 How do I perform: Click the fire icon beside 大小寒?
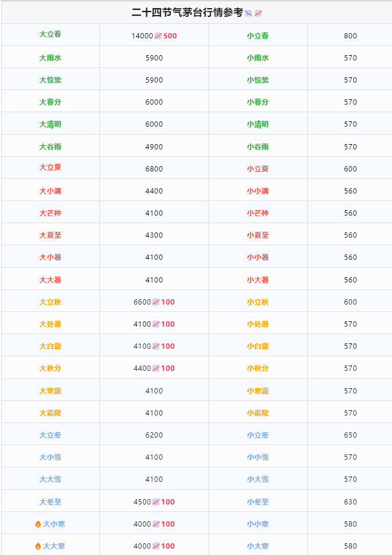coord(38,524)
